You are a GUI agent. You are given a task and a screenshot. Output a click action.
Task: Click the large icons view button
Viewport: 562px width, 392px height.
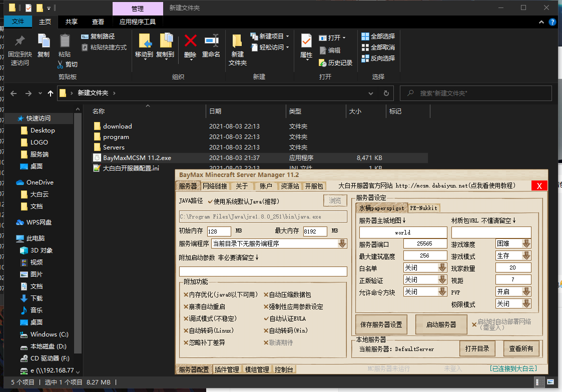coord(550,382)
